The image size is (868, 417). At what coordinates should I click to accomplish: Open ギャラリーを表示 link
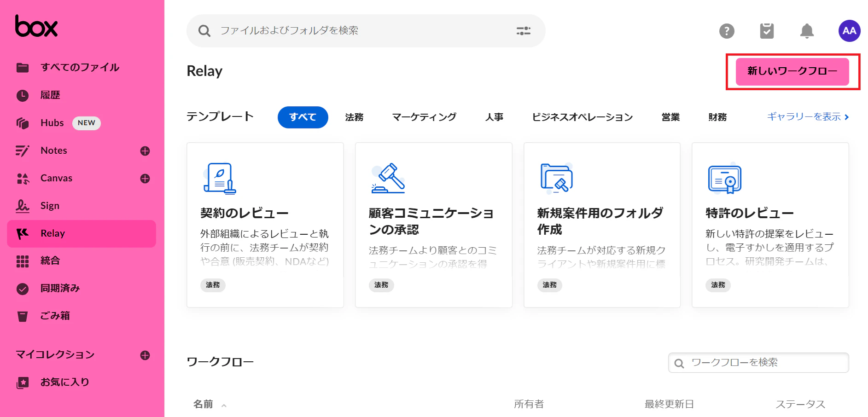tap(808, 117)
